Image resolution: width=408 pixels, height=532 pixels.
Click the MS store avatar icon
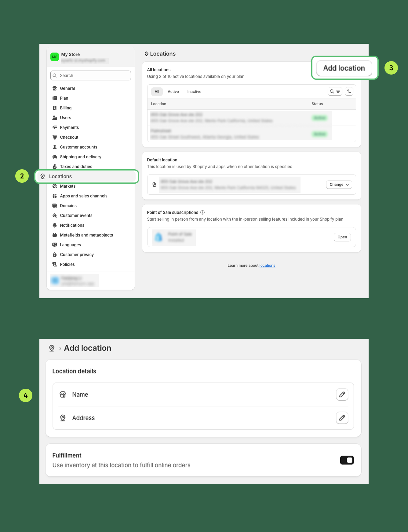point(55,57)
